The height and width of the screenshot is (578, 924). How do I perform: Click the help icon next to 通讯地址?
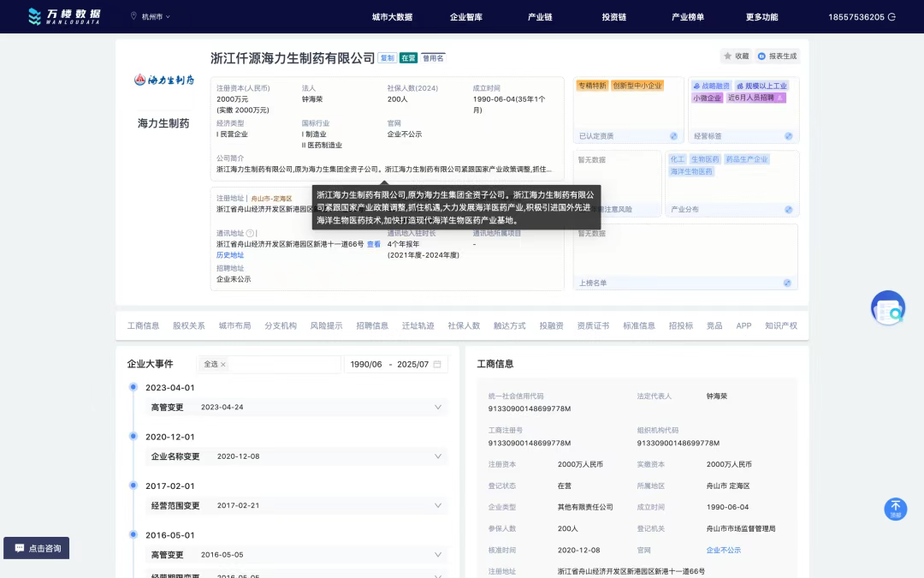[250, 233]
